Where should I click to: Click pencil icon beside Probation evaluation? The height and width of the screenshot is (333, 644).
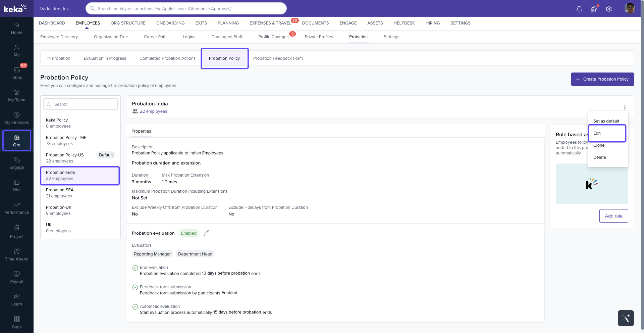click(x=206, y=233)
